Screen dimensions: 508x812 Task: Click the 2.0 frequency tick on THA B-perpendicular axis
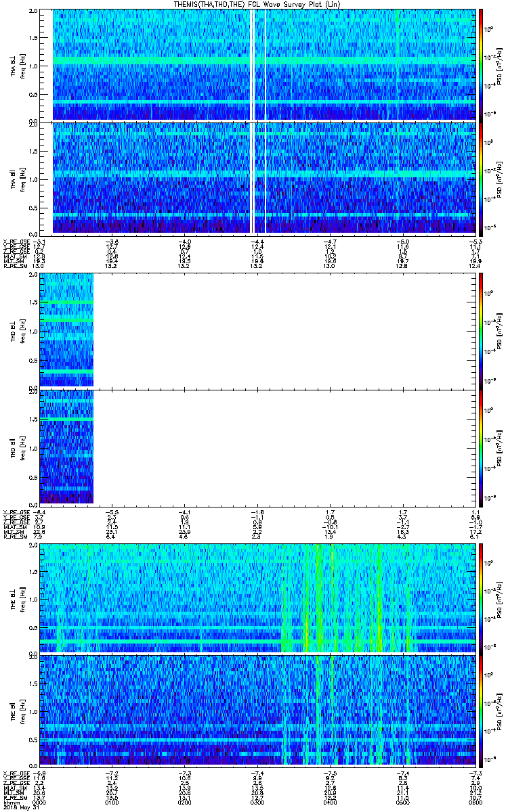tap(33, 12)
